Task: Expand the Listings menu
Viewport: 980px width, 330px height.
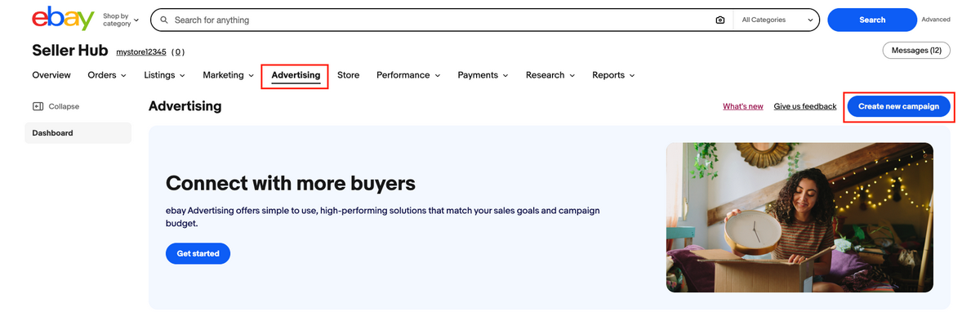Action: 164,75
